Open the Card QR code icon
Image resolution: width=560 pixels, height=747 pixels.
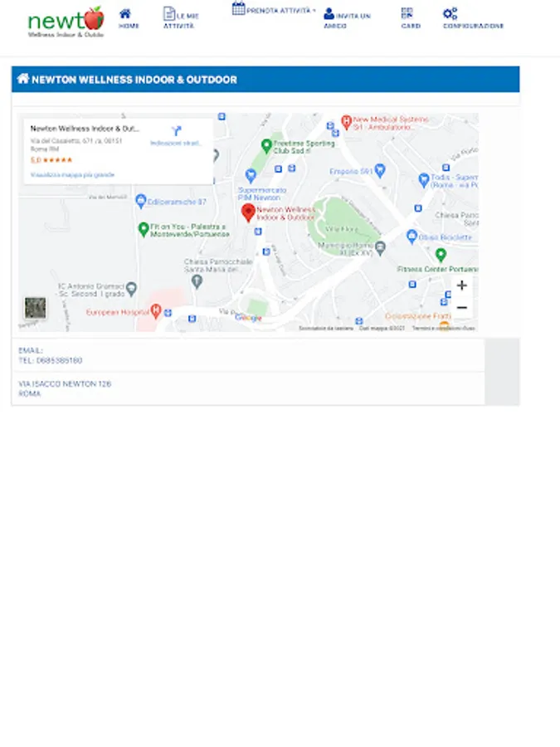407,12
